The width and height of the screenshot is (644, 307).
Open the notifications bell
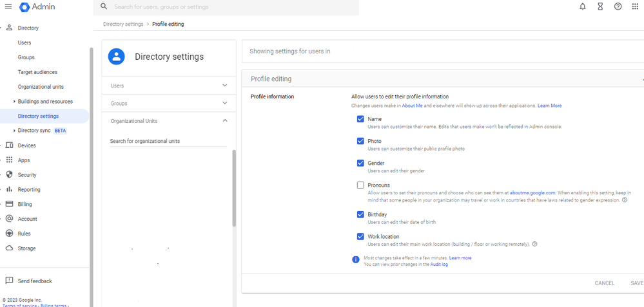tap(582, 6)
